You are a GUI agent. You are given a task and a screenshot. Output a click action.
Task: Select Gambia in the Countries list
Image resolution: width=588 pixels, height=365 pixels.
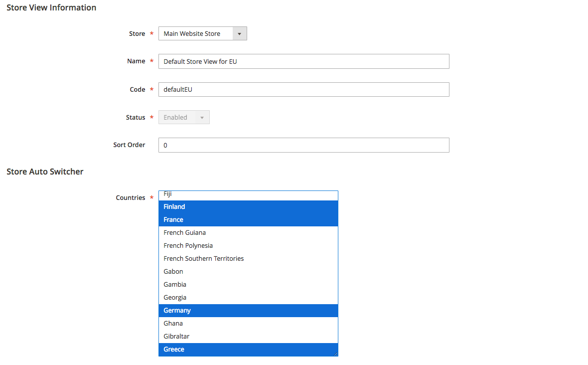(x=248, y=284)
